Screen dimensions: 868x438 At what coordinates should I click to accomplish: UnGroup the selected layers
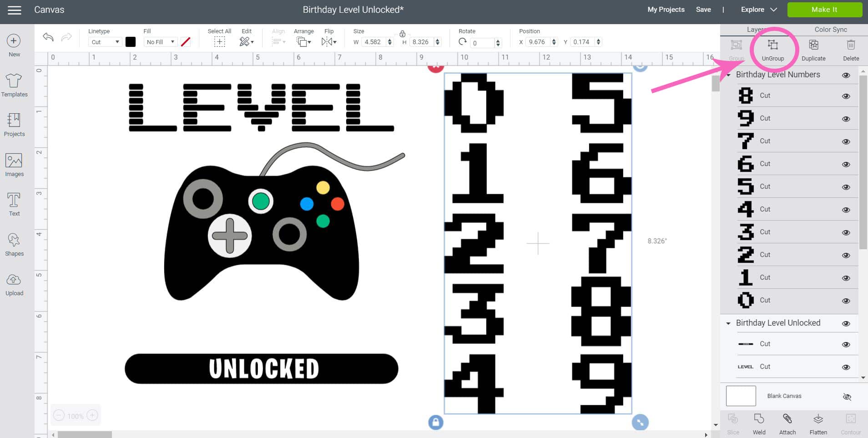773,50
